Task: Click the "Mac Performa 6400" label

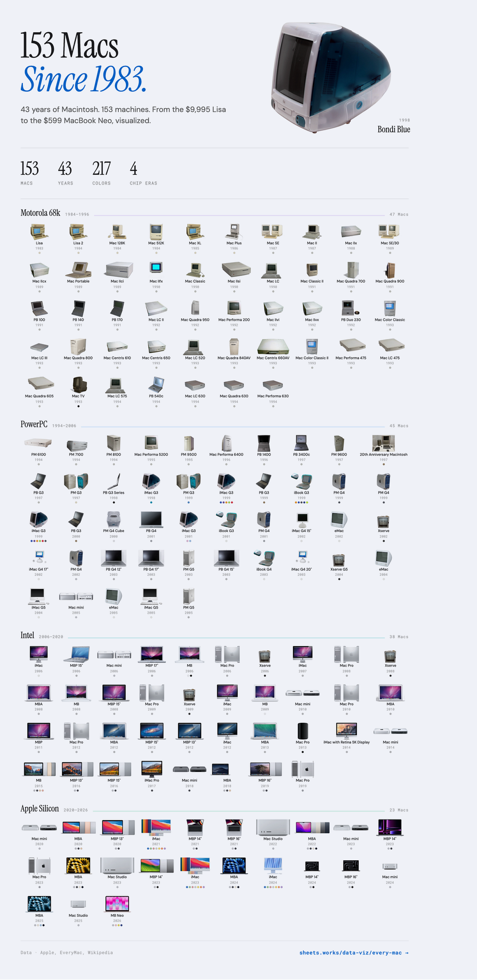Action: click(226, 455)
